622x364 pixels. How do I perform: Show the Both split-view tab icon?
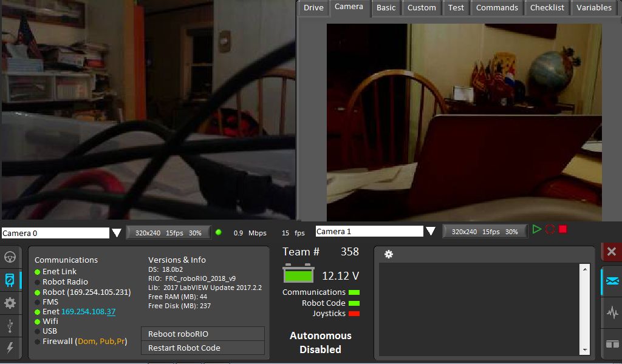[612, 344]
